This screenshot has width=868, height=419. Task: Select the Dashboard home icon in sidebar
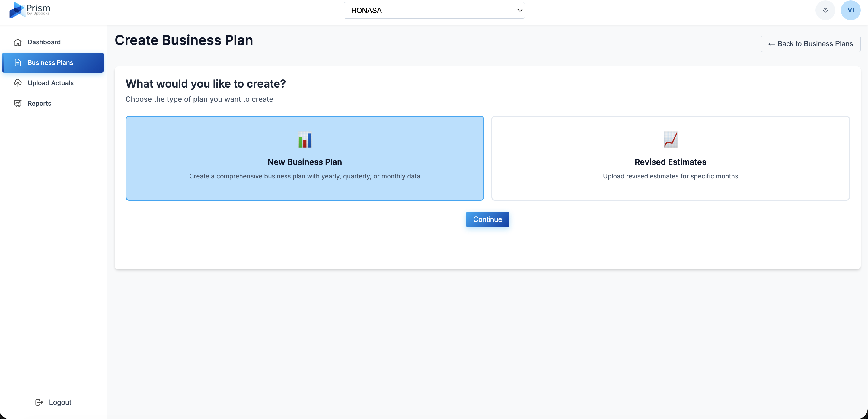18,42
